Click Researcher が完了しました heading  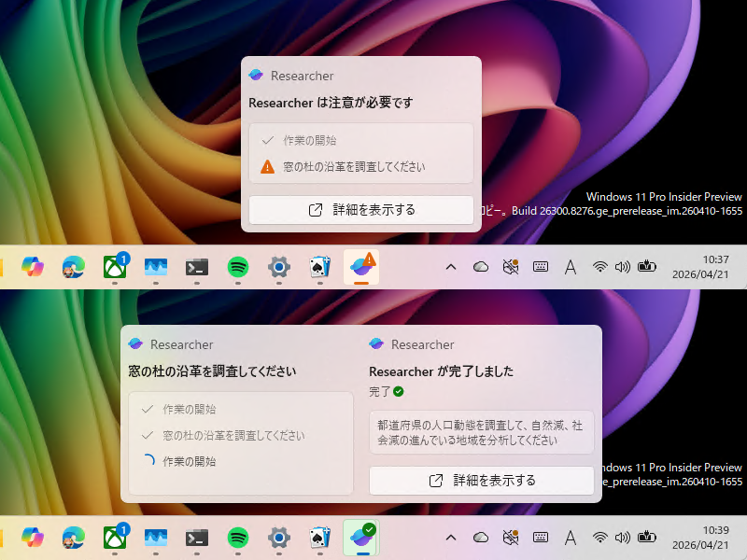coord(441,371)
